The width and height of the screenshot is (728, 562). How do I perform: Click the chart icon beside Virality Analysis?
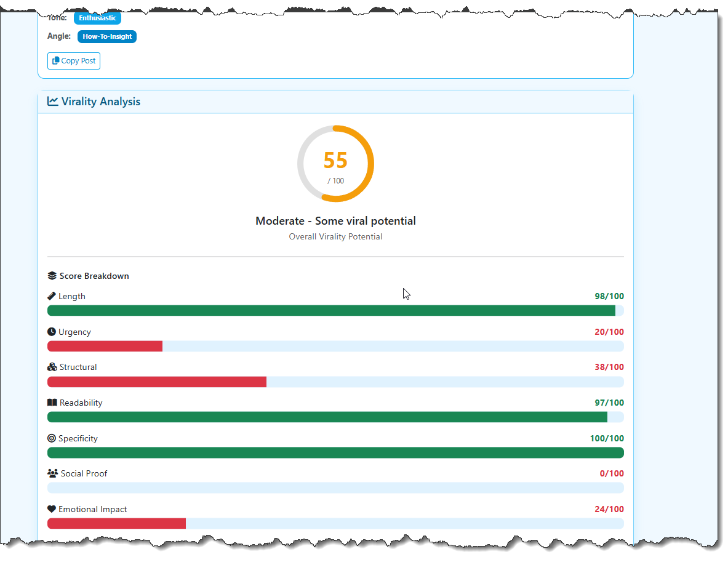(53, 101)
